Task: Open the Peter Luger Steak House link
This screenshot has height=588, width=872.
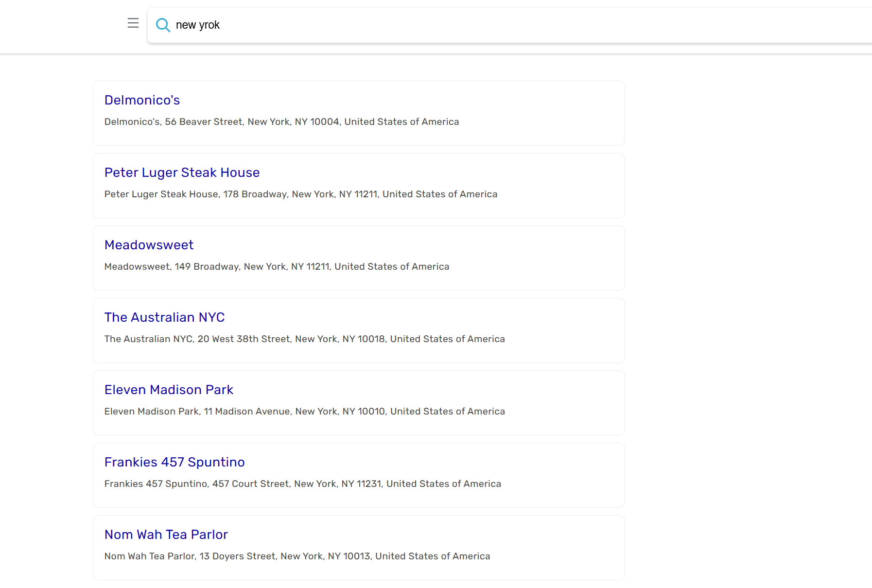Action: click(182, 173)
